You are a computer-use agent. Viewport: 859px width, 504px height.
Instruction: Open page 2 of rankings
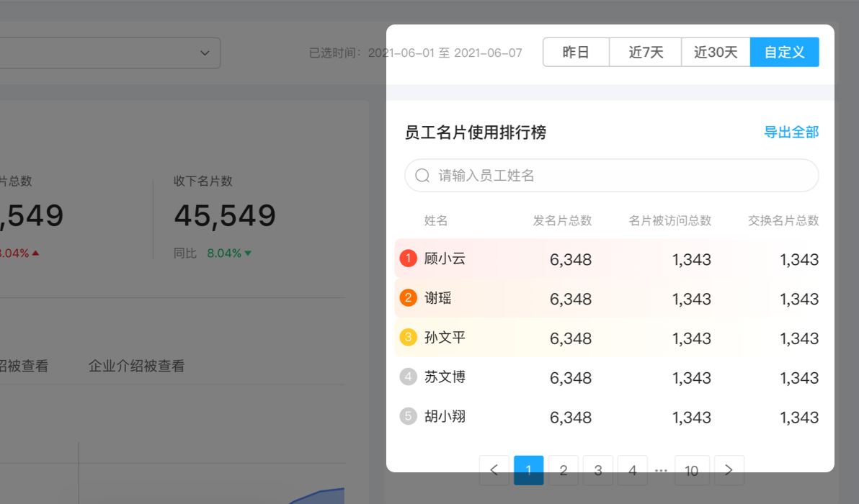pos(563,470)
